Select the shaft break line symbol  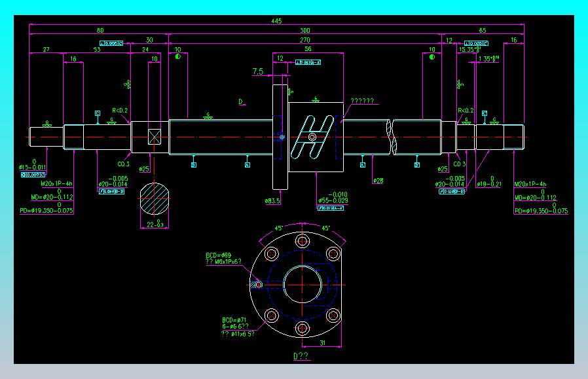pos(391,137)
